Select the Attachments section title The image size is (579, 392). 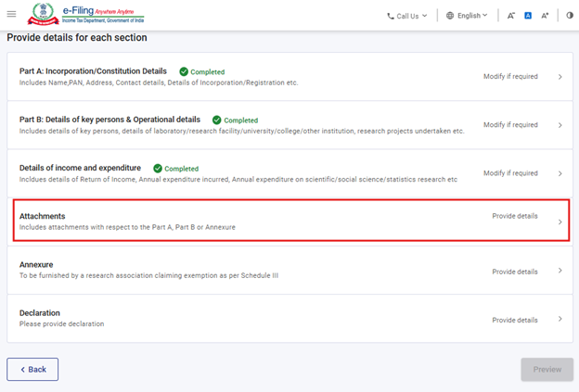coord(42,216)
